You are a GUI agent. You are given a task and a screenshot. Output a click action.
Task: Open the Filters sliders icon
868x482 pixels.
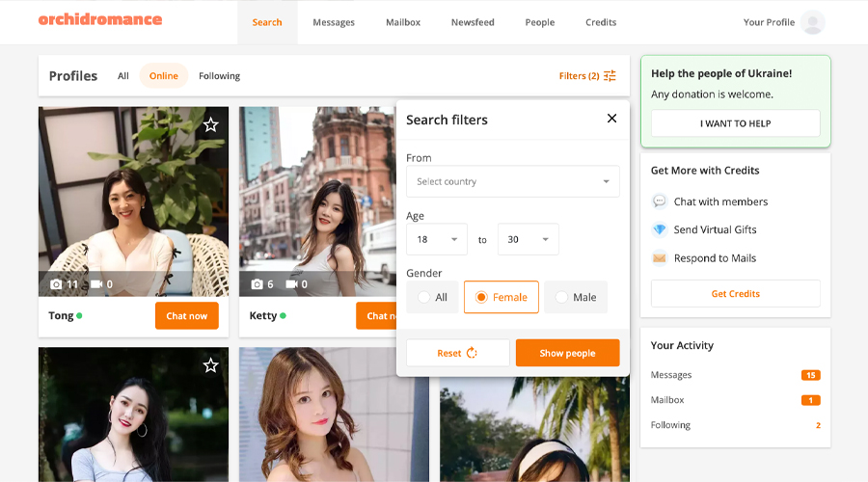(x=610, y=76)
